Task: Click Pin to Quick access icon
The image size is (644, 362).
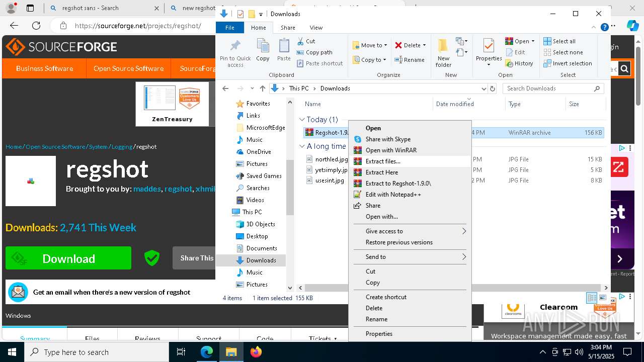Action: (235, 53)
